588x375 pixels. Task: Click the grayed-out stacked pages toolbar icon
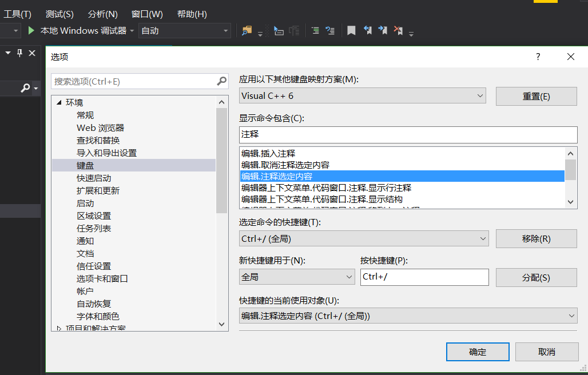point(295,30)
